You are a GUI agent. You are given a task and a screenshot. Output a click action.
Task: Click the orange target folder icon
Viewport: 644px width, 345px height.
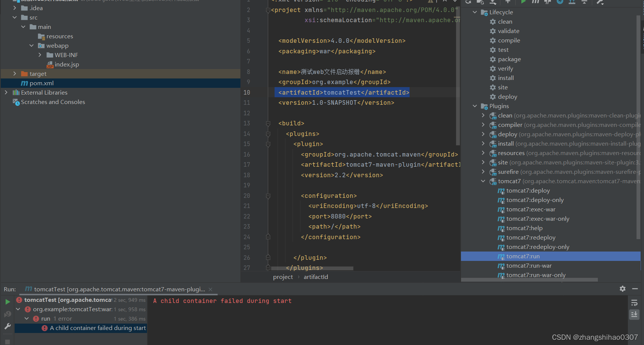pyautogui.click(x=24, y=74)
